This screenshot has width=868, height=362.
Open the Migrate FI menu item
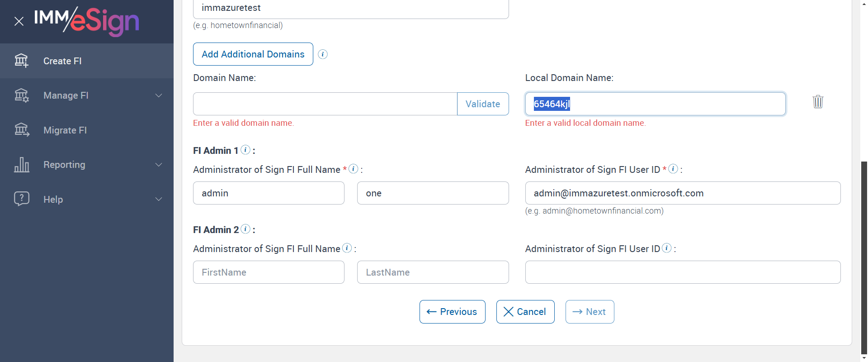point(65,130)
